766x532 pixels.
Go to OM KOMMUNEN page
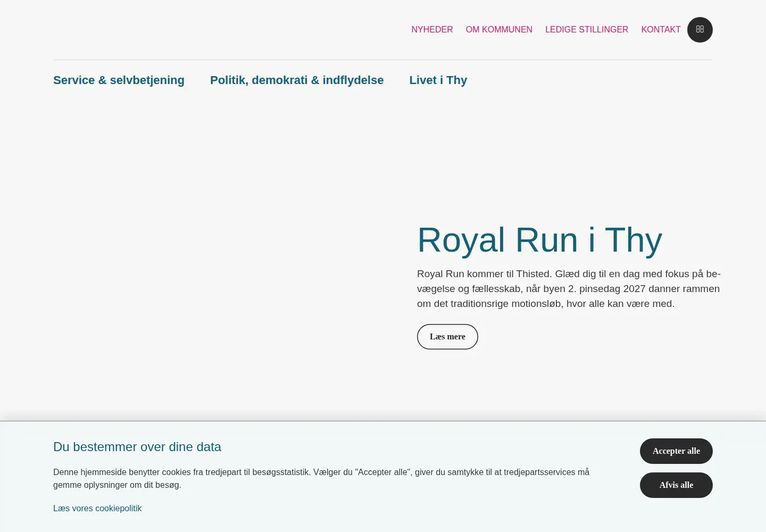click(499, 30)
